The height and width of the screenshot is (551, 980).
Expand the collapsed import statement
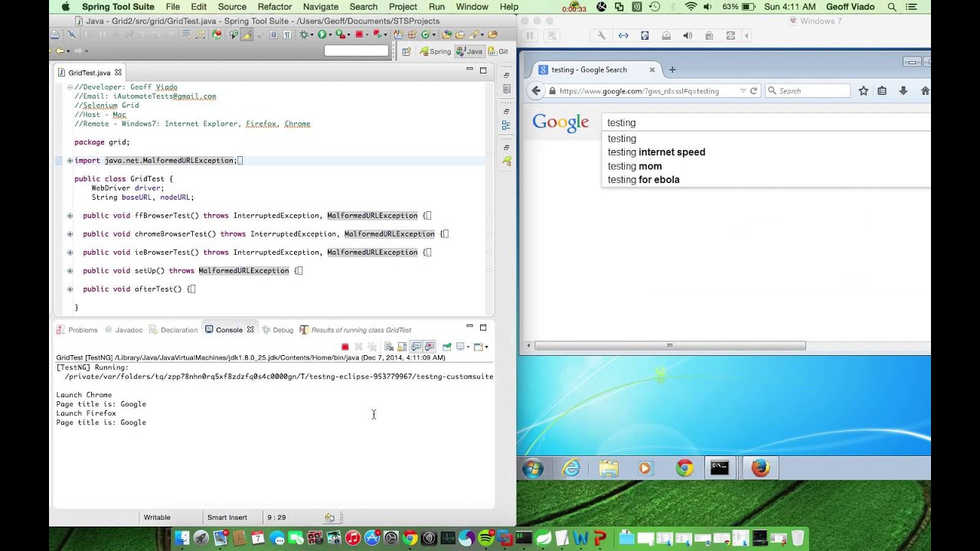tap(70, 161)
